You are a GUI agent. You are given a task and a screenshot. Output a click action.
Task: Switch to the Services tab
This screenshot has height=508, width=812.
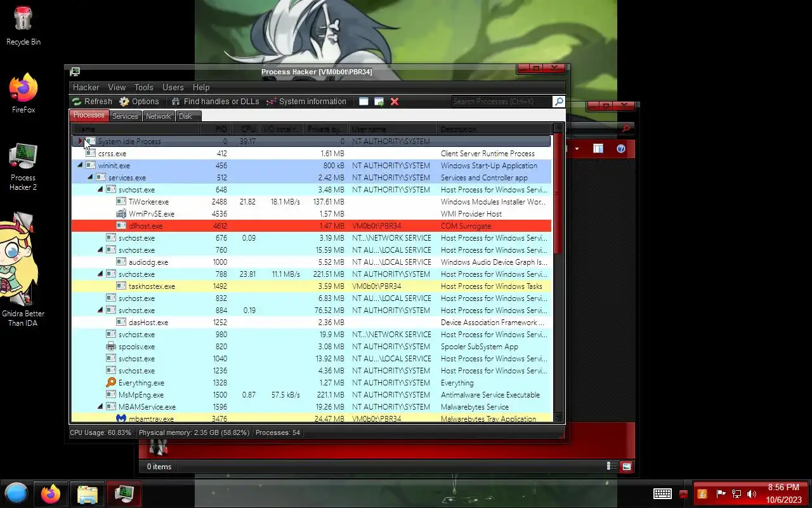click(x=125, y=116)
